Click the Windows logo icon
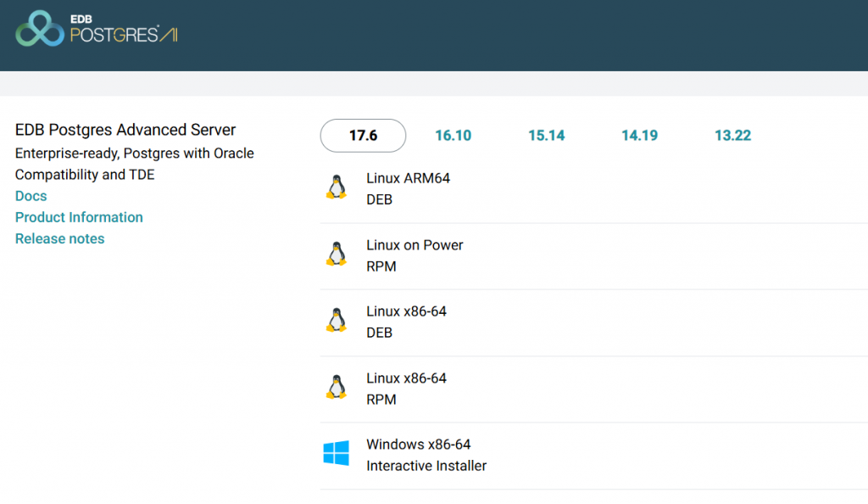The image size is (868, 504). [337, 453]
